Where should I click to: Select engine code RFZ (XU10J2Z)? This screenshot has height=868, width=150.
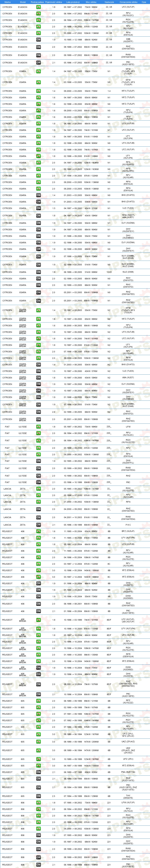[x=128, y=701]
